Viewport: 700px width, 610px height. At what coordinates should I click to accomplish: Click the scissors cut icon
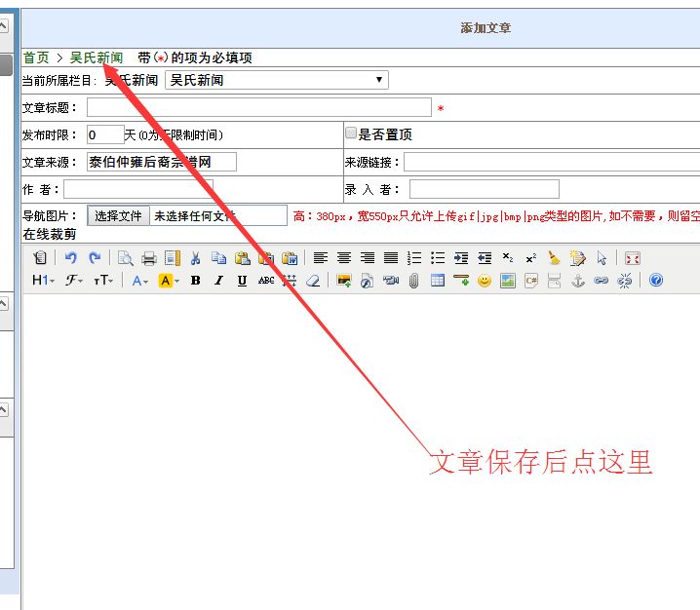point(195,258)
